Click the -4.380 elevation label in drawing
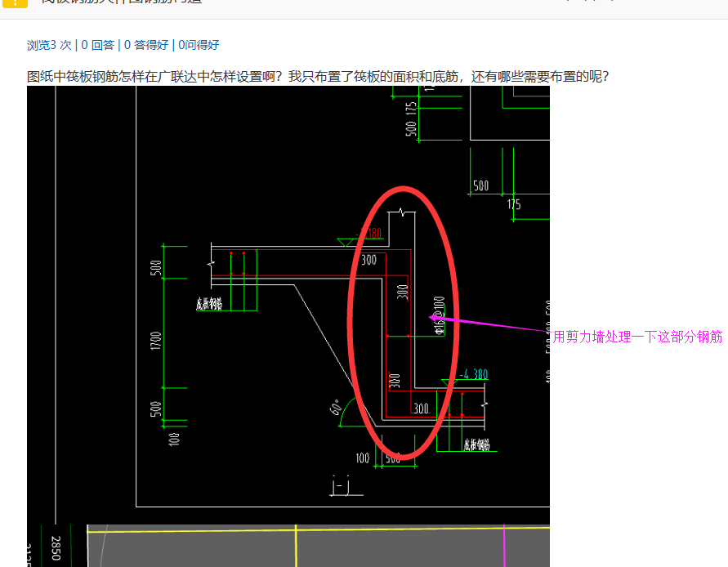Image resolution: width=728 pixels, height=567 pixels. 474,374
